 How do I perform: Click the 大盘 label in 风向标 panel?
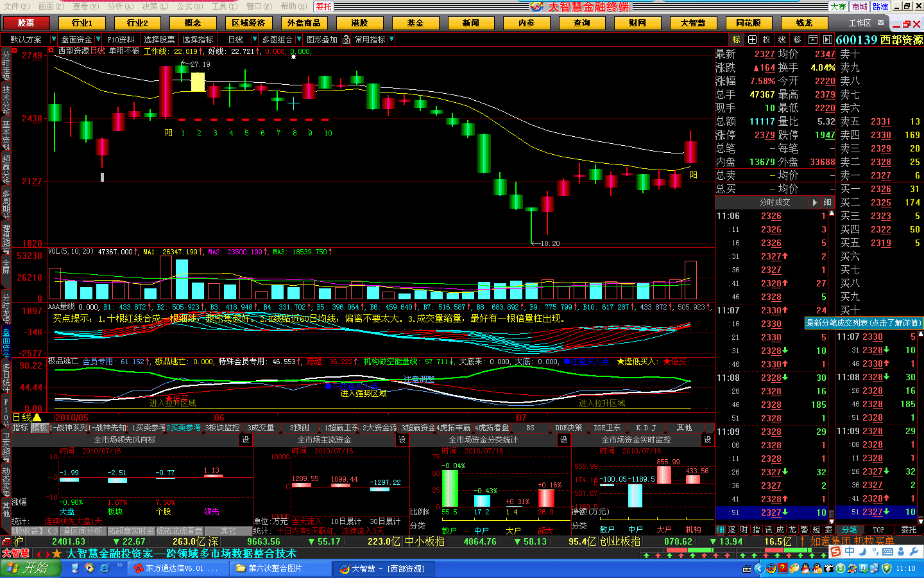point(67,512)
